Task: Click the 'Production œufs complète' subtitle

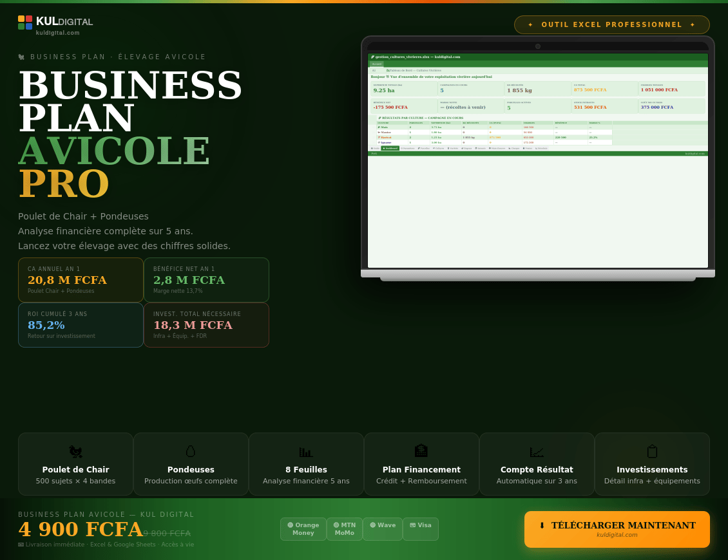Action: pos(191,481)
